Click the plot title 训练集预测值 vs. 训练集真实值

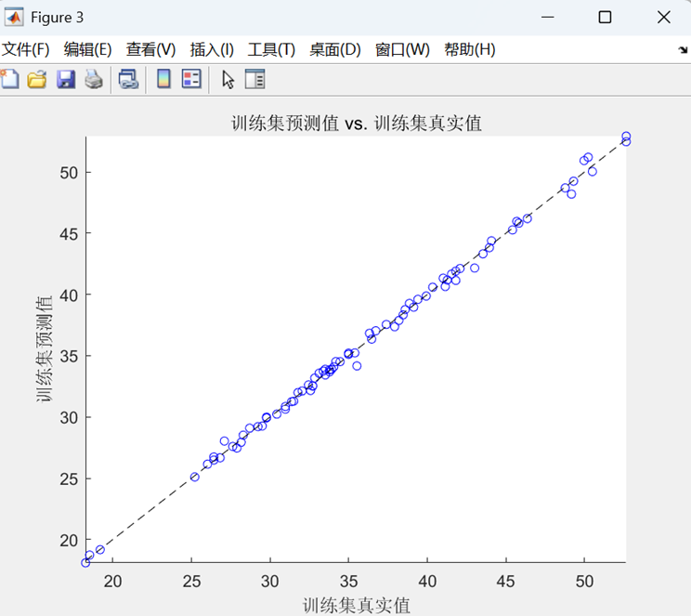(x=357, y=123)
